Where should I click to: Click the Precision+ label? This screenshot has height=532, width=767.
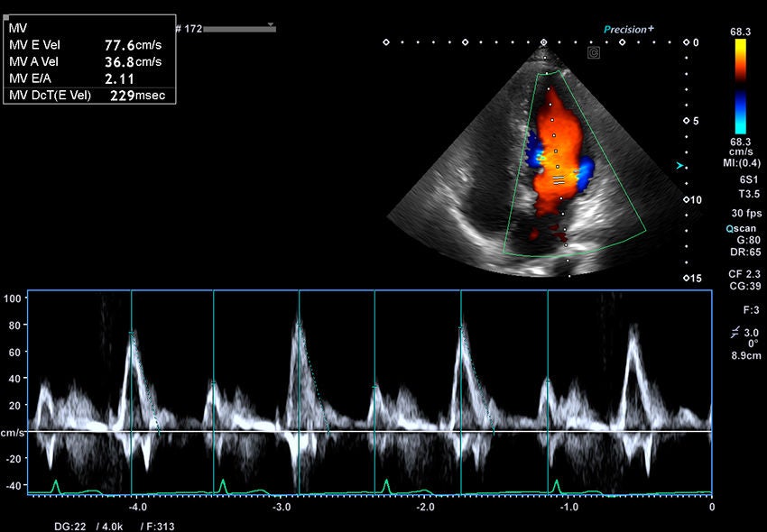click(629, 30)
